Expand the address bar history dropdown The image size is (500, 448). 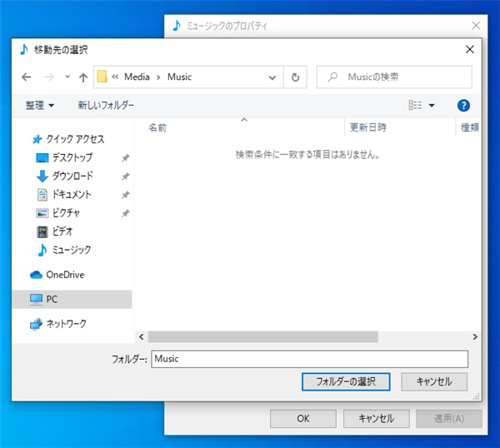pyautogui.click(x=272, y=77)
